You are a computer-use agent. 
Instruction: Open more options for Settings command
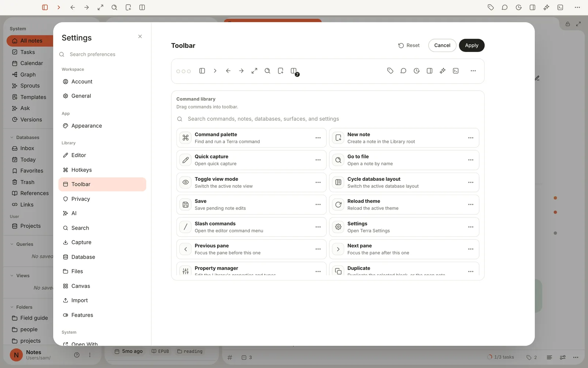click(471, 227)
